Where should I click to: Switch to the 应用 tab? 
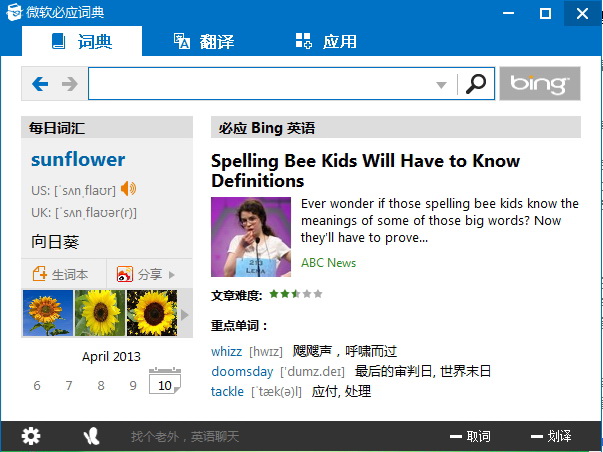coord(326,41)
